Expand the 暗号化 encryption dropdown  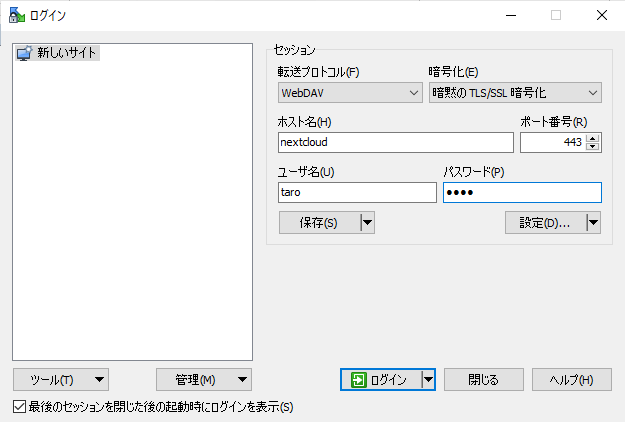514,93
